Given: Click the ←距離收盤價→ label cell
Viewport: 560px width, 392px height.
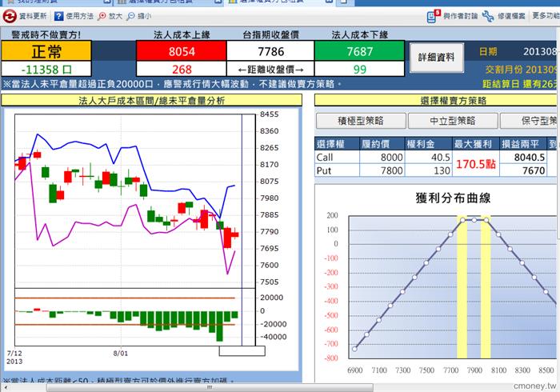Looking at the screenshot, I should pyautogui.click(x=270, y=70).
